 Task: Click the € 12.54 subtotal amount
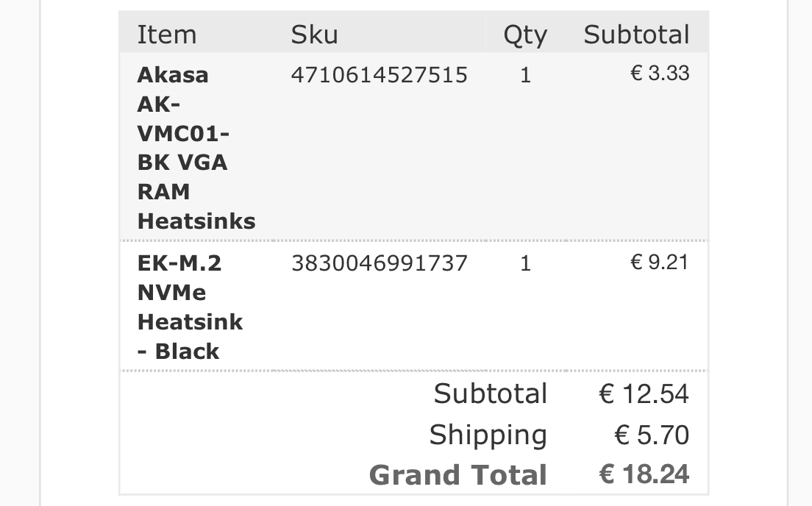click(x=644, y=393)
